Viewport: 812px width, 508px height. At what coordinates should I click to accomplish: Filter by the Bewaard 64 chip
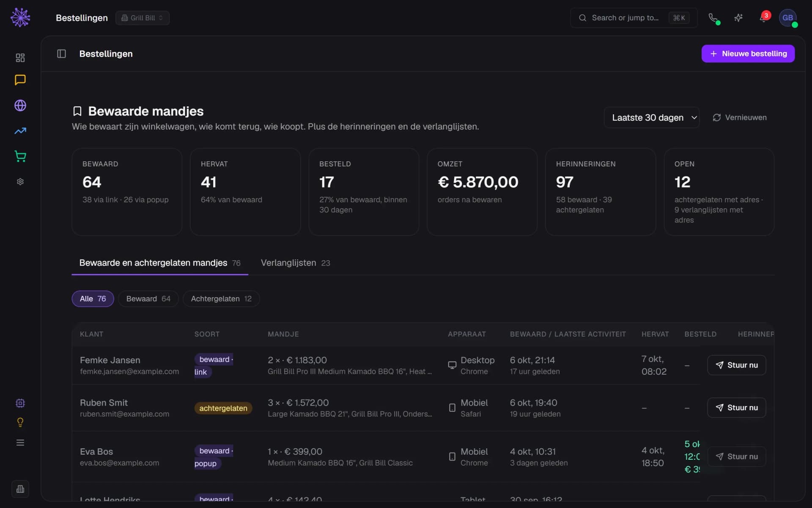[148, 299]
